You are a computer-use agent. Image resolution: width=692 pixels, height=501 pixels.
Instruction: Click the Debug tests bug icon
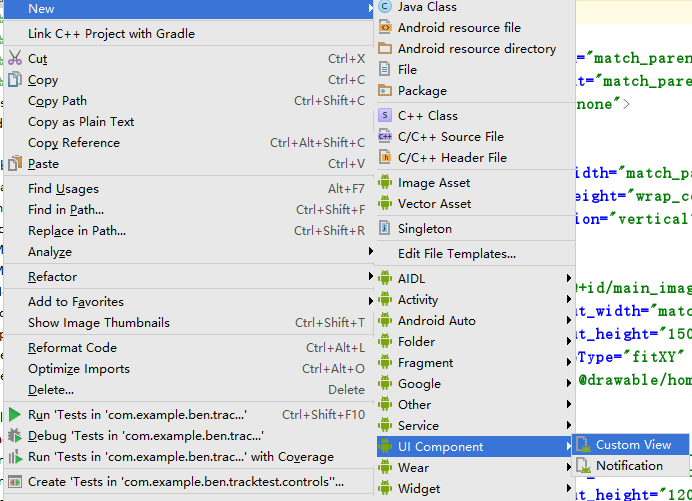14,436
